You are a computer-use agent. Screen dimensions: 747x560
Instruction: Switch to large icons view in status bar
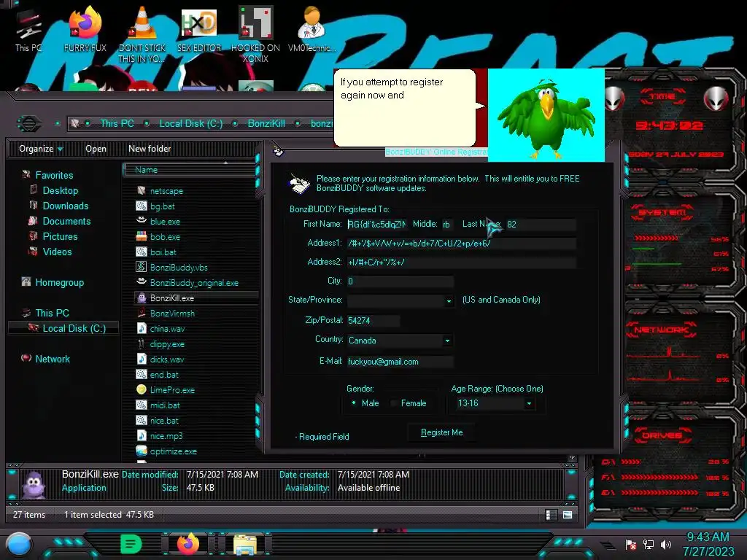click(x=568, y=515)
